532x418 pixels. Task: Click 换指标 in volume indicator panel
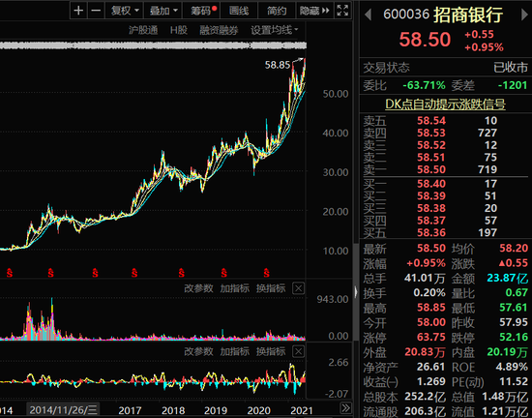click(271, 288)
